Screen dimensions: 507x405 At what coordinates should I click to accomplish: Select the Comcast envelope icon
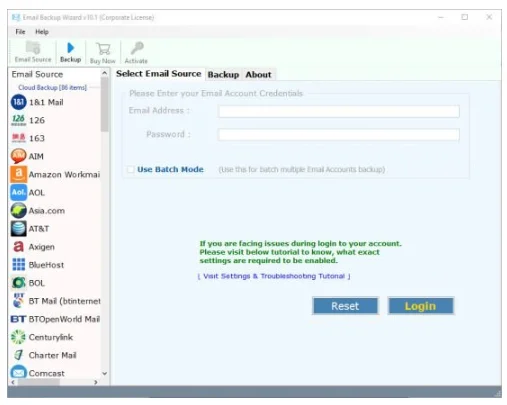click(x=19, y=373)
